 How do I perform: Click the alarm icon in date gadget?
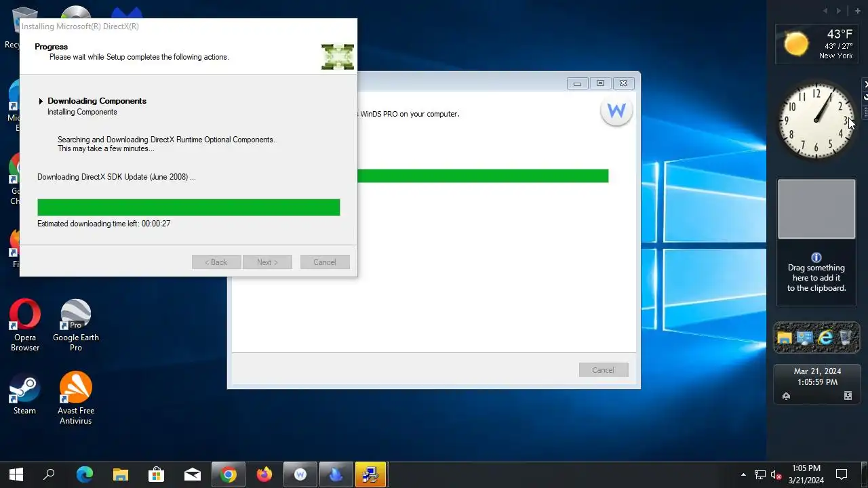click(x=787, y=396)
